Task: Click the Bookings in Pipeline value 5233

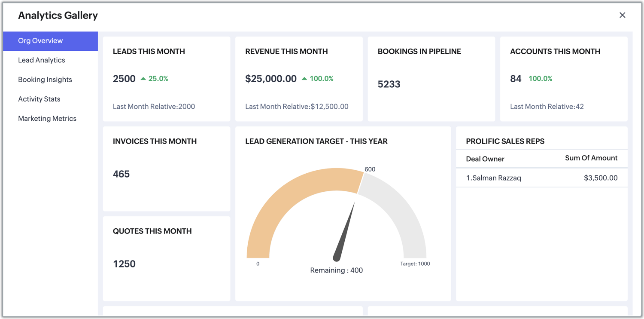Action: (389, 84)
